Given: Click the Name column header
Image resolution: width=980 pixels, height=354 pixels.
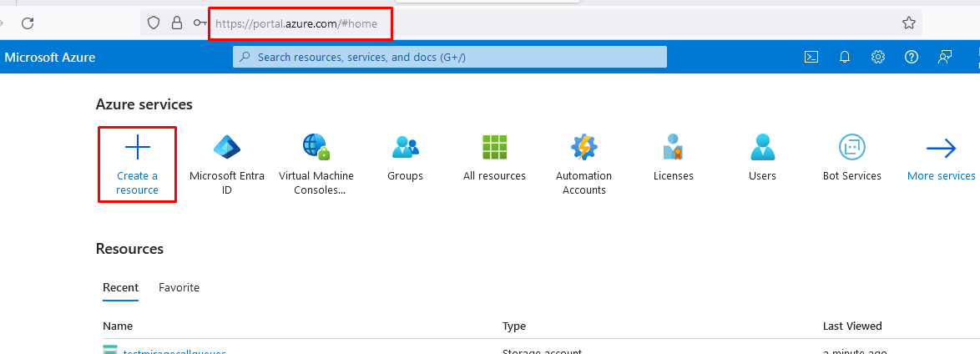Looking at the screenshot, I should point(118,326).
